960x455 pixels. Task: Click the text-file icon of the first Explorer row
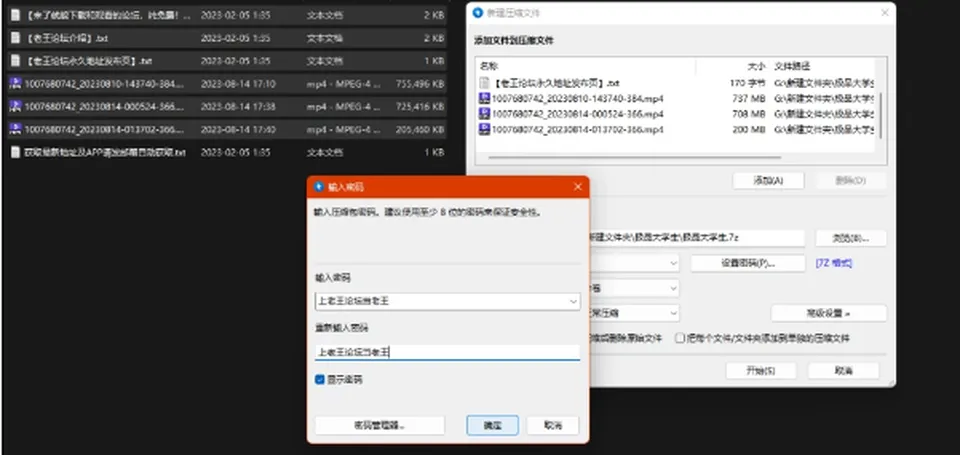(16, 15)
